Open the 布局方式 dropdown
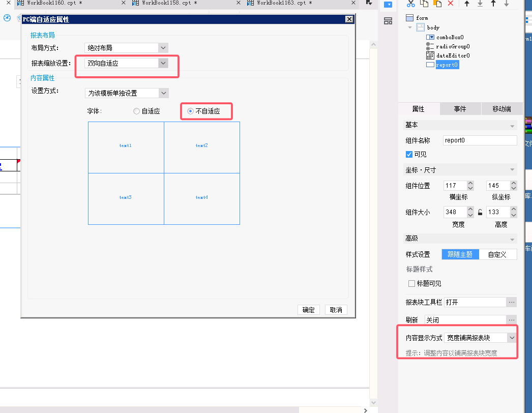This screenshot has height=413, width=532. 126,48
